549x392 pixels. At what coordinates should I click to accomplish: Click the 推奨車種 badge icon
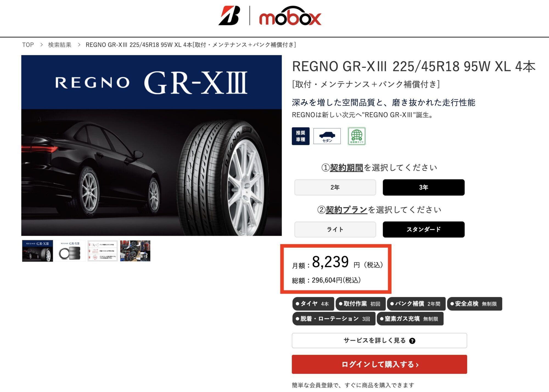coord(301,136)
